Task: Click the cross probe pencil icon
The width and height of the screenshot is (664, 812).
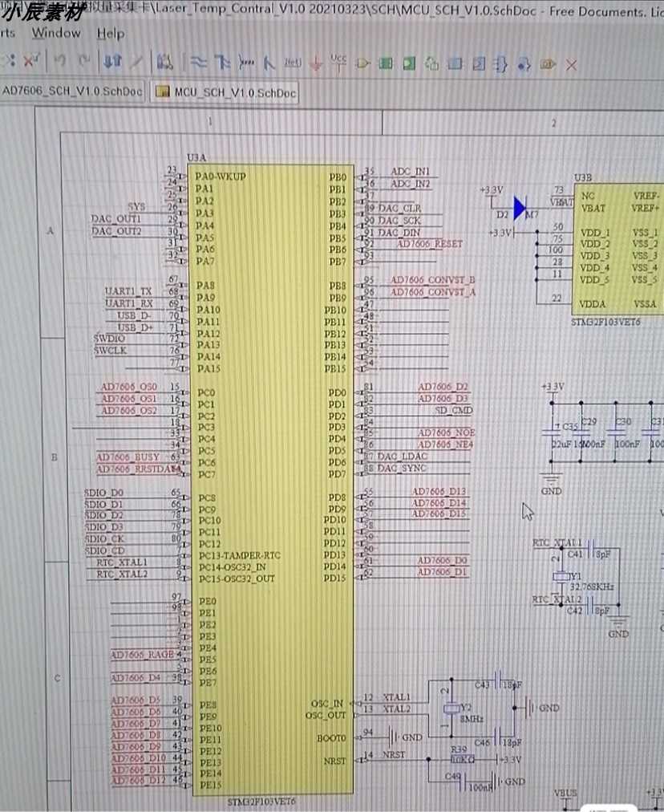Action: [x=136, y=62]
